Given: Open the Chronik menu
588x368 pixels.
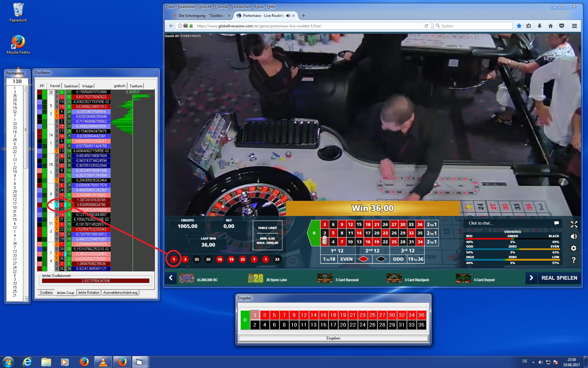Looking at the screenshot, I should 221,7.
